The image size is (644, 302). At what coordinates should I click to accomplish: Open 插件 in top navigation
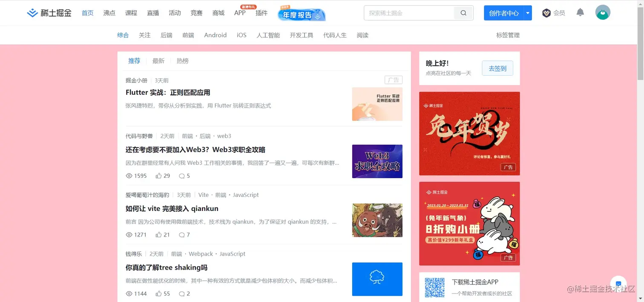pos(262,13)
